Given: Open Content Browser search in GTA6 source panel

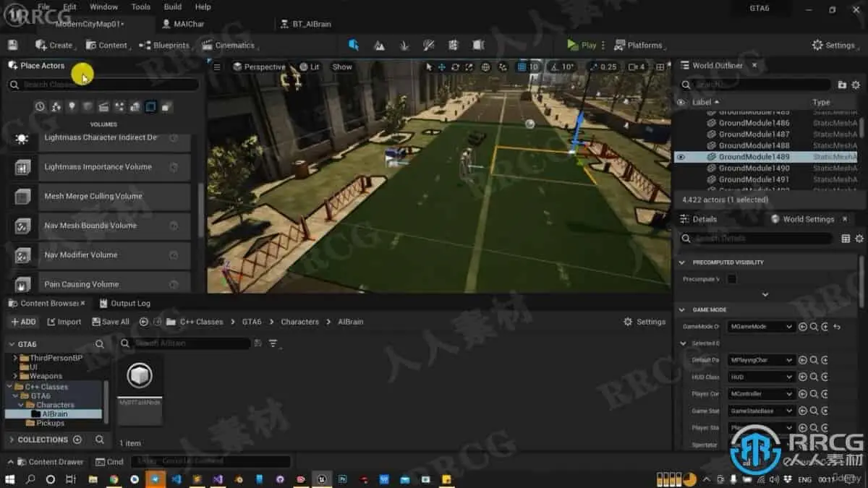Looking at the screenshot, I should pyautogui.click(x=100, y=344).
